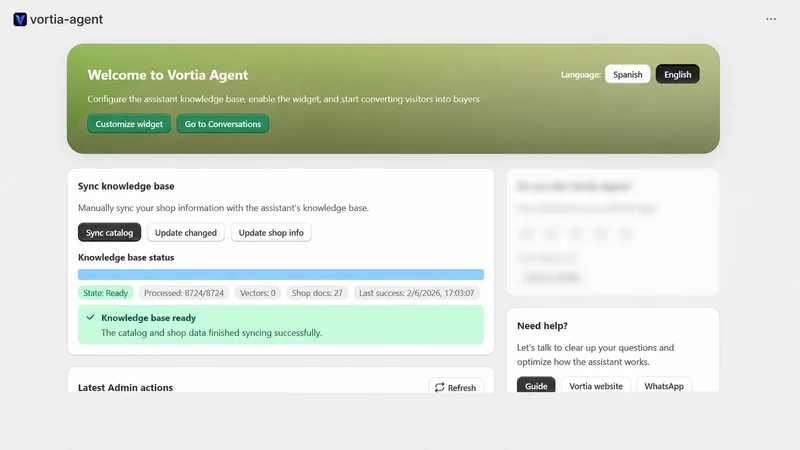Image resolution: width=800 pixels, height=450 pixels.
Task: Open WhatsApp support button
Action: [x=664, y=386]
